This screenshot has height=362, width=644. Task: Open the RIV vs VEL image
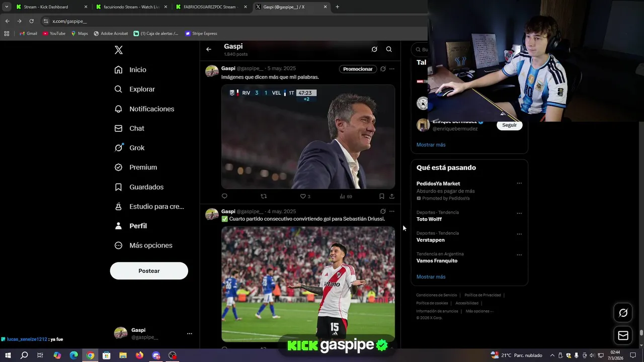click(308, 137)
